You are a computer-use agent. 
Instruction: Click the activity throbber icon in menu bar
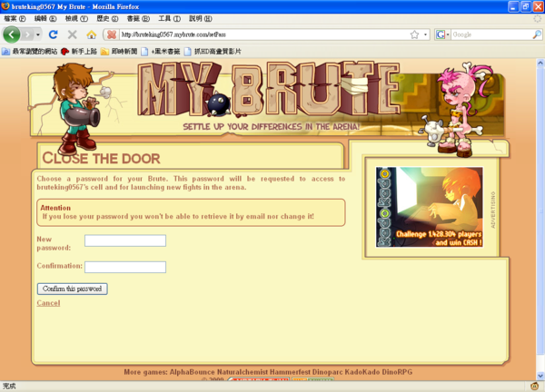pyautogui.click(x=538, y=18)
